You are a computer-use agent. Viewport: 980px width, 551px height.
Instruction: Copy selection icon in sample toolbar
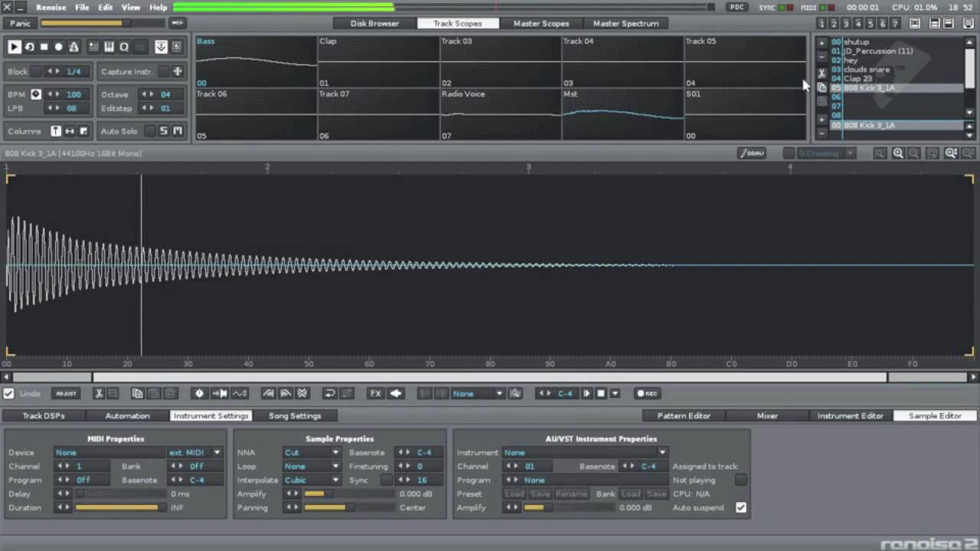tap(137, 393)
